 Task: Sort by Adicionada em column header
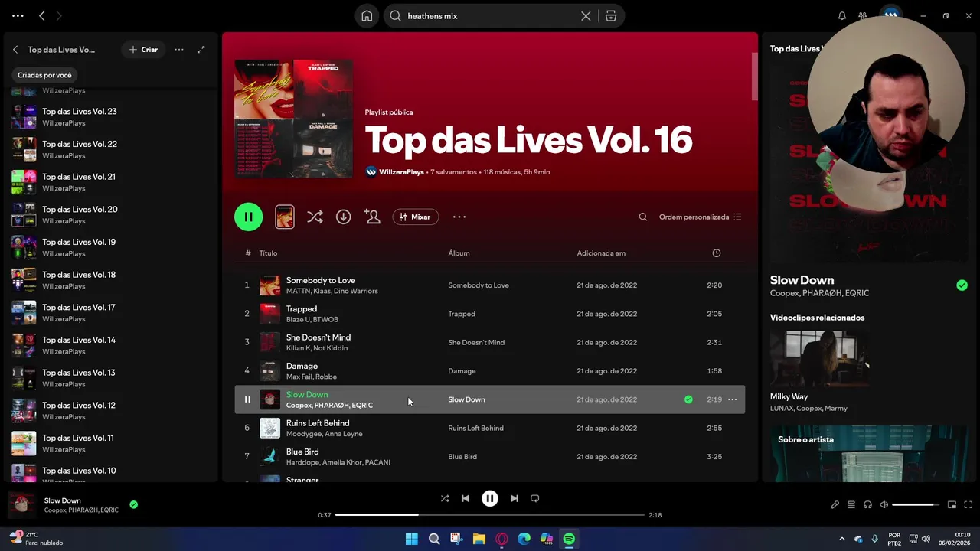601,253
